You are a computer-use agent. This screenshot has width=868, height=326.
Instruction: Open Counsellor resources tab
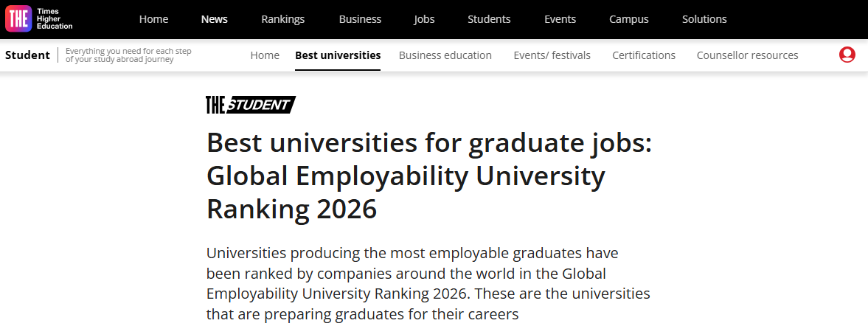click(747, 55)
